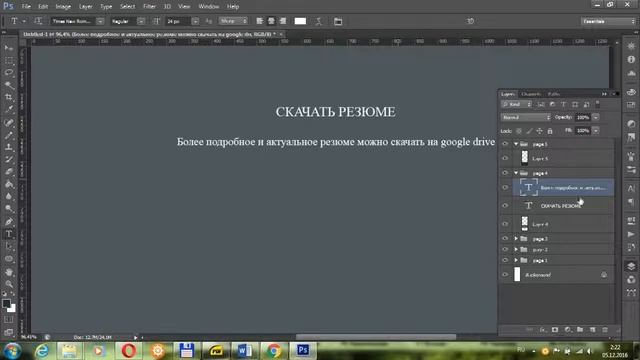The width and height of the screenshot is (640, 360).
Task: Expand the page 3 group
Action: 516,238
